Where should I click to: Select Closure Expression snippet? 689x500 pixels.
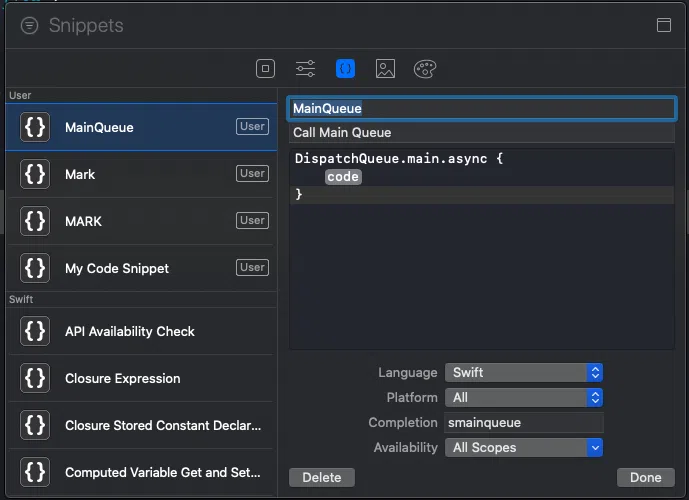141,378
